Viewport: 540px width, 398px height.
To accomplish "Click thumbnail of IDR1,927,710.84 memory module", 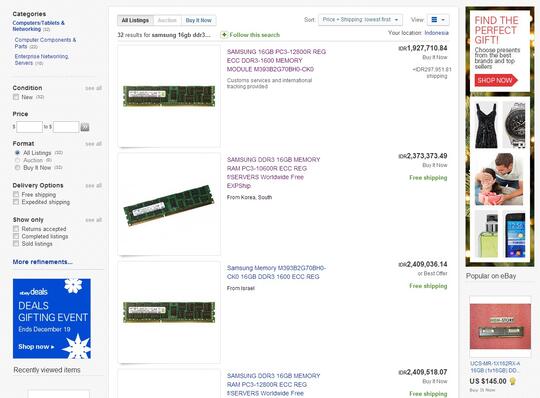I will [169, 96].
